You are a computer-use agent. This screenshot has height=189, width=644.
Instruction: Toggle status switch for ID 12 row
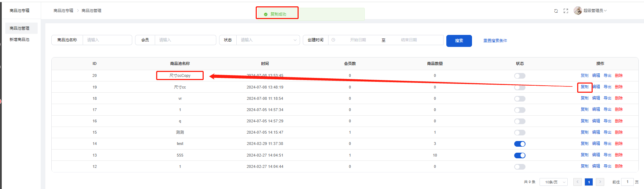520,166
